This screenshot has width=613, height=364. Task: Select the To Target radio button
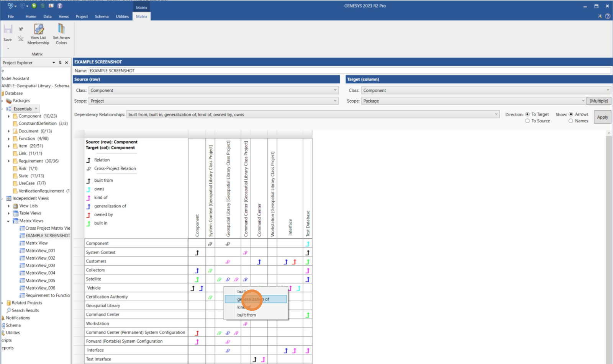(528, 114)
